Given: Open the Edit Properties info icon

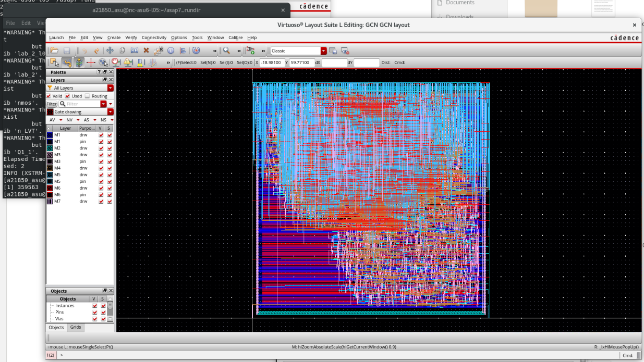Looking at the screenshot, I should point(171,51).
